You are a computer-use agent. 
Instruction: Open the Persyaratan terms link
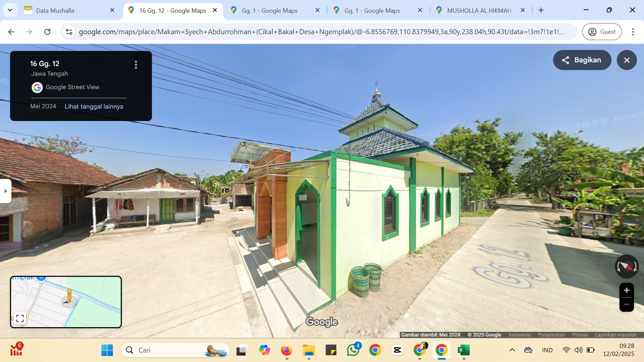tap(551, 335)
